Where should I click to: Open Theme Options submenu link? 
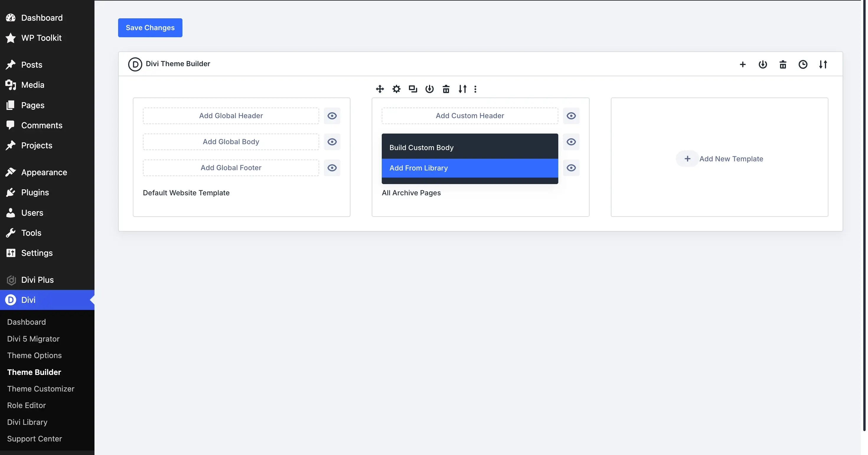[34, 355]
